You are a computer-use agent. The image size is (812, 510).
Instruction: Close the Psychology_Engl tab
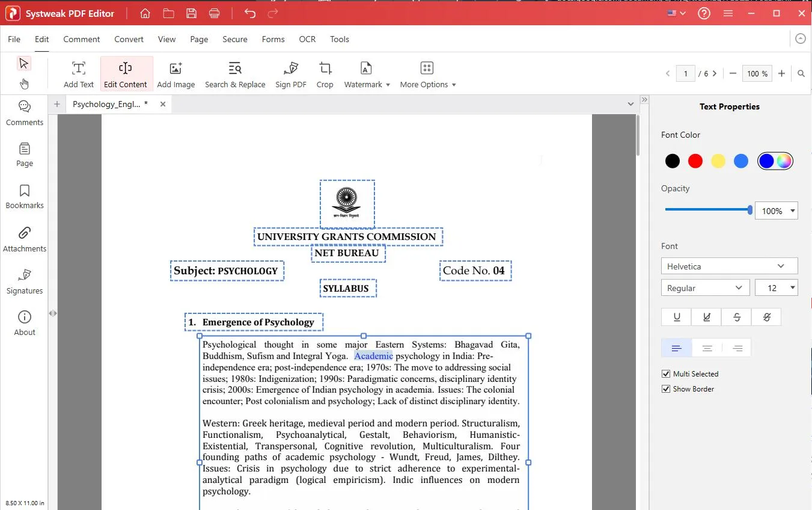(162, 103)
